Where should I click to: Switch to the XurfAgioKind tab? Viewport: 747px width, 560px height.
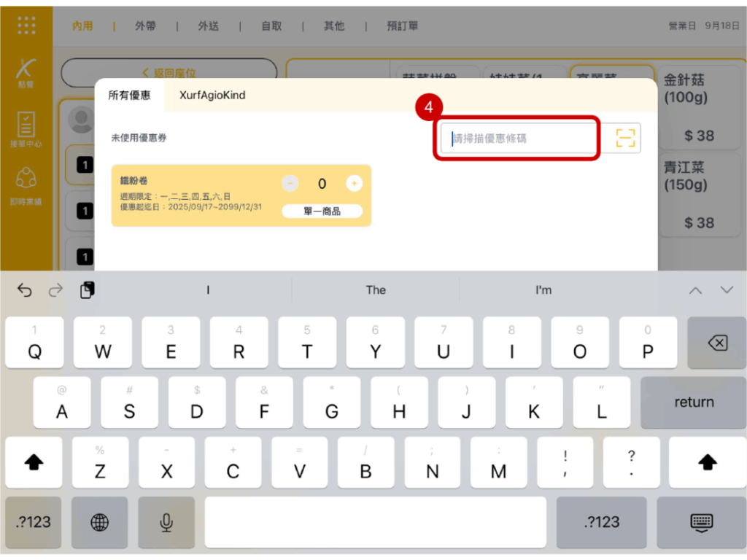point(212,96)
